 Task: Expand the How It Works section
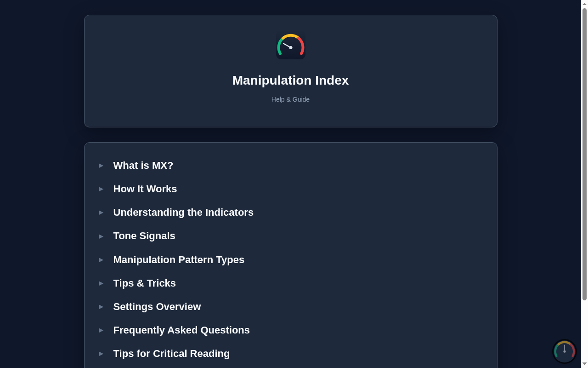(145, 189)
